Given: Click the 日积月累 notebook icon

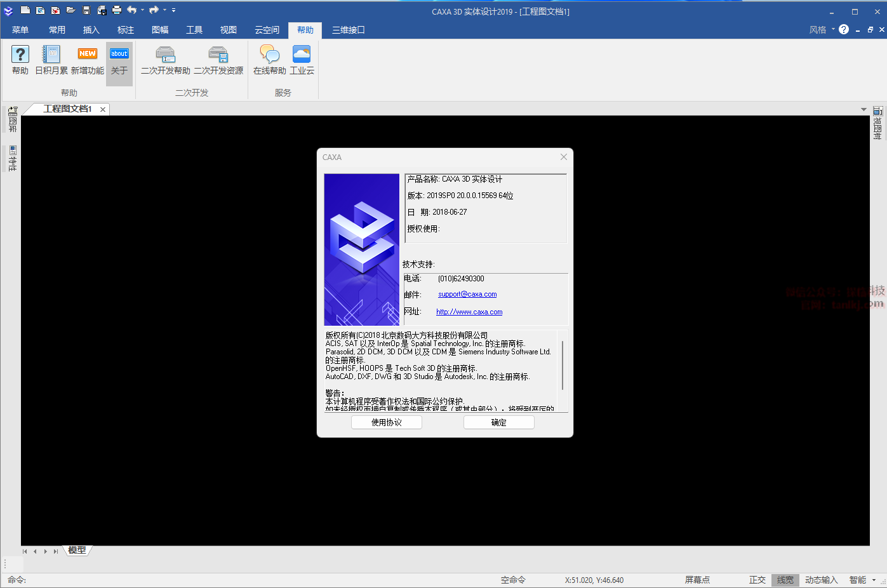Looking at the screenshot, I should (x=51, y=55).
